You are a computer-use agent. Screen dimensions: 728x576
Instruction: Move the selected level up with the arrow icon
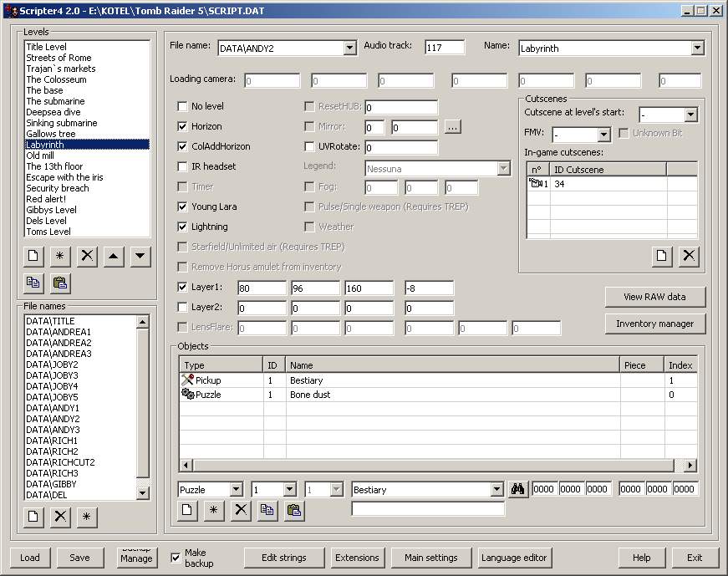114,256
